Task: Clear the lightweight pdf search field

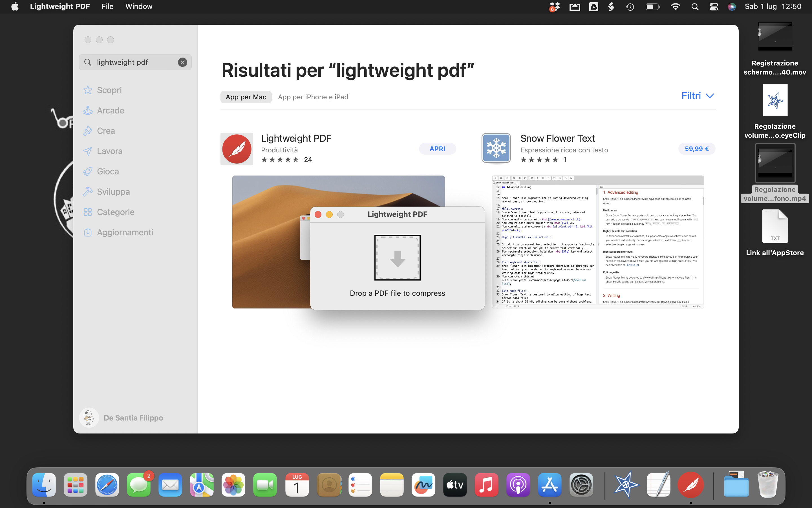Action: 182,62
